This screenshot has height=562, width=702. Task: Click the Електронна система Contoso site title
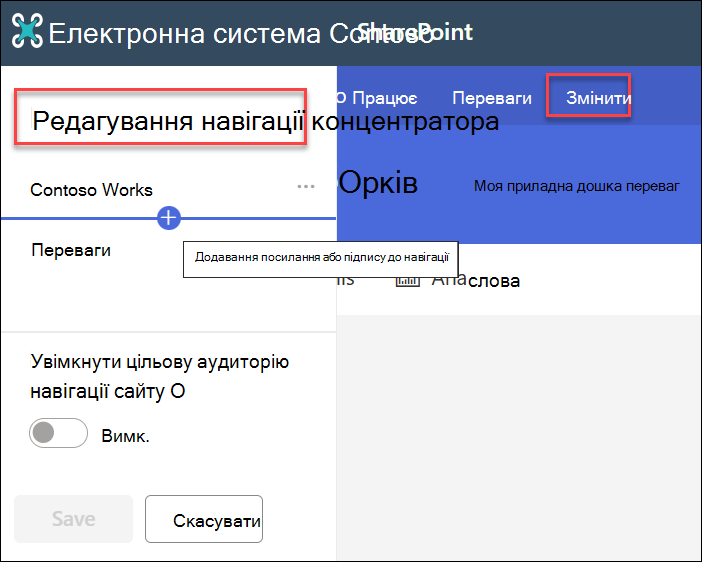(241, 34)
